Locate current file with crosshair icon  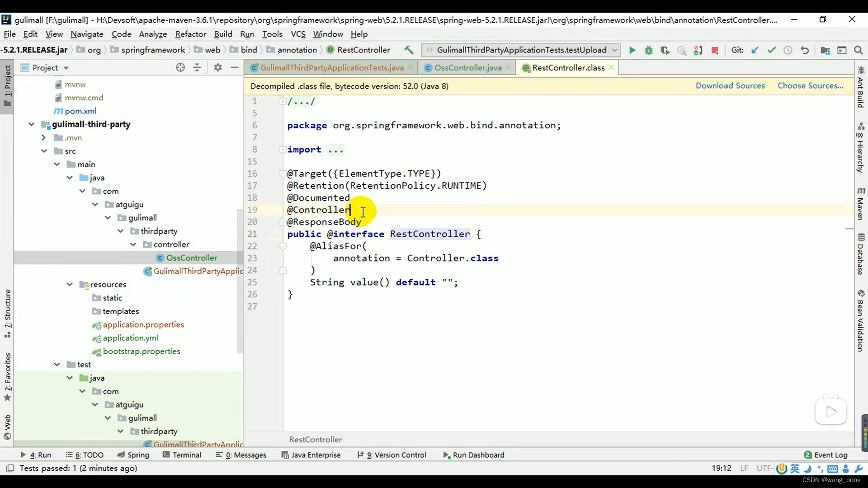point(180,67)
